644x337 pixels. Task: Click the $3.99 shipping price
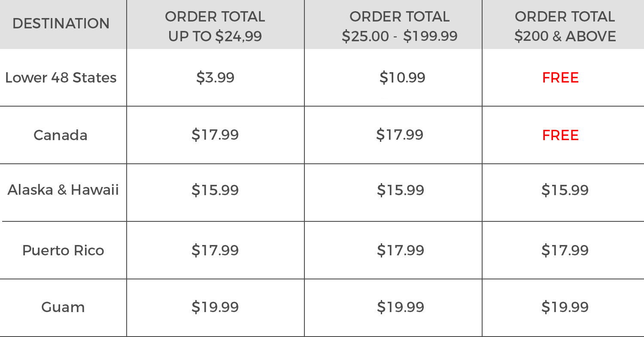(x=215, y=78)
